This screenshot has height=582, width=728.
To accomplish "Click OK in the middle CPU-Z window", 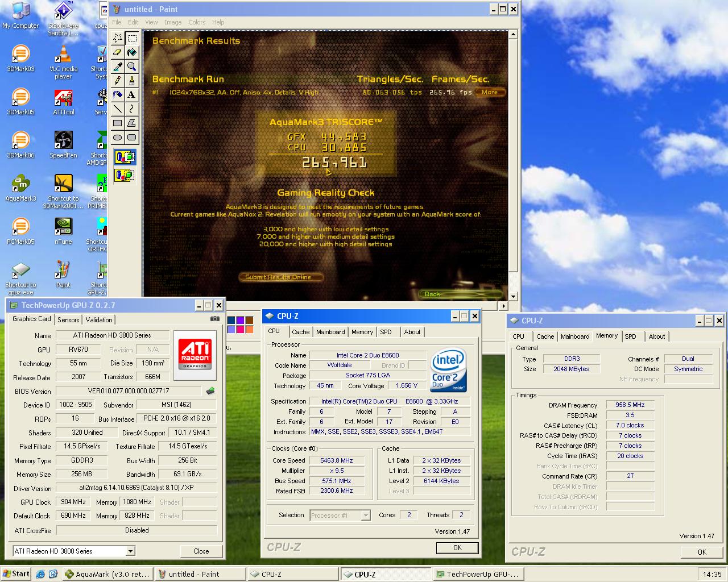I will [x=457, y=547].
